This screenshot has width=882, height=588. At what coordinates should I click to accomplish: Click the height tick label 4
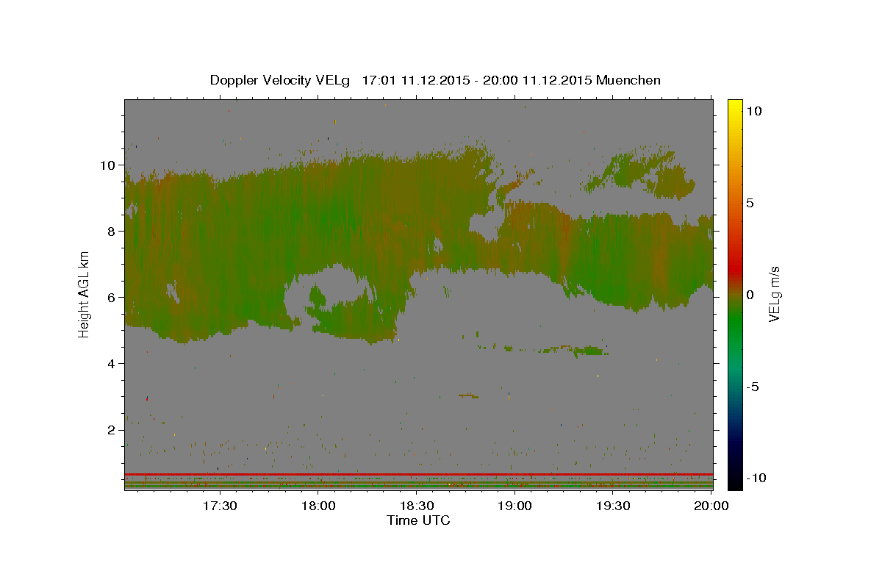112,364
